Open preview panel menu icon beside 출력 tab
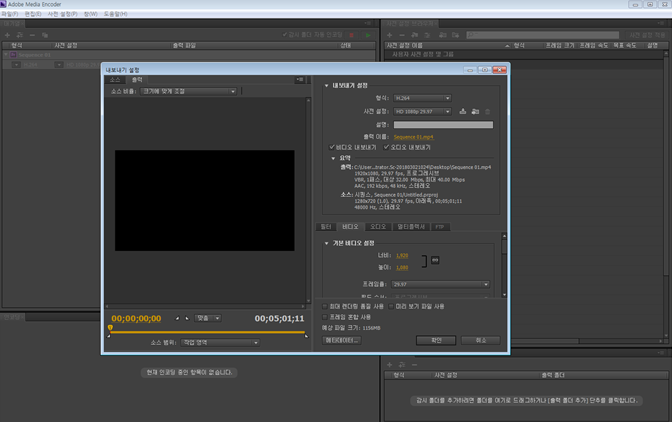Screen dimensions: 672x422 click(300, 80)
